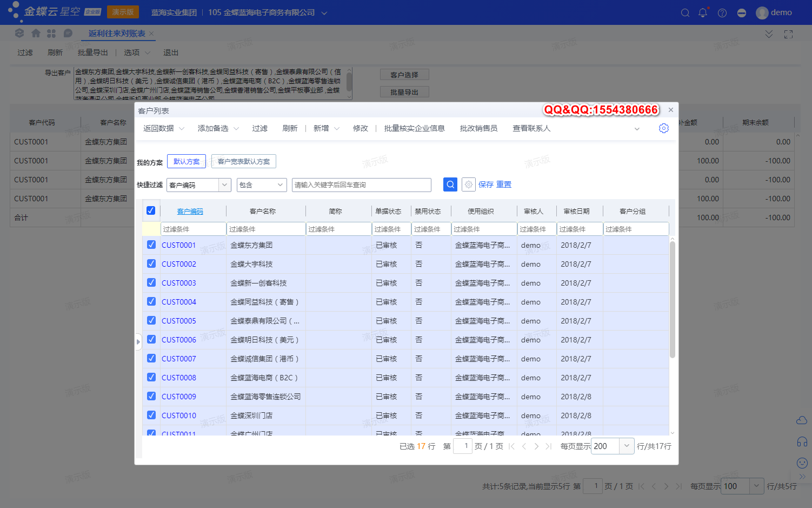Open the filter settings gear beside the search button

coord(468,184)
